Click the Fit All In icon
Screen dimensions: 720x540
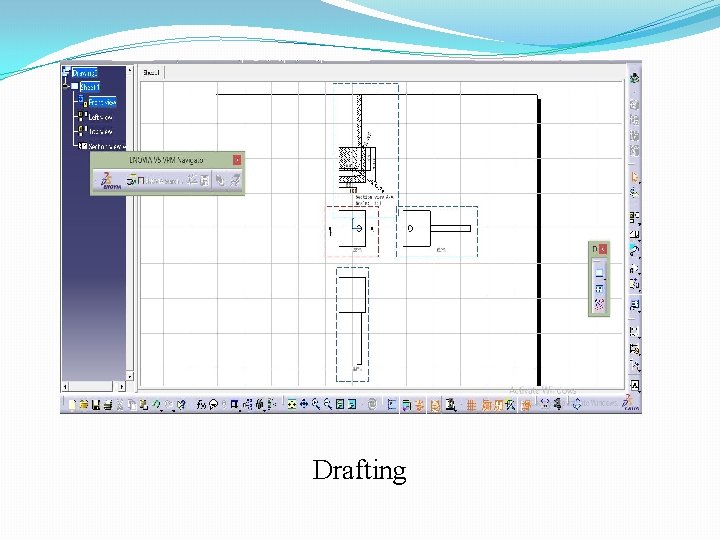click(x=292, y=404)
